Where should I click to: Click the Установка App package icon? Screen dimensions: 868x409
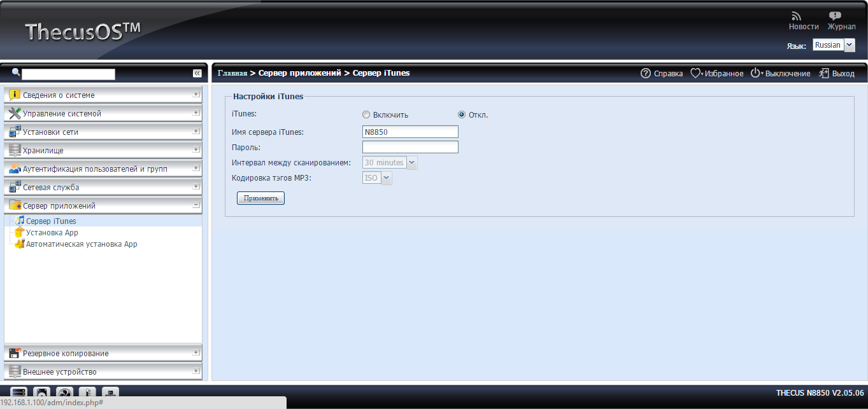(x=20, y=232)
